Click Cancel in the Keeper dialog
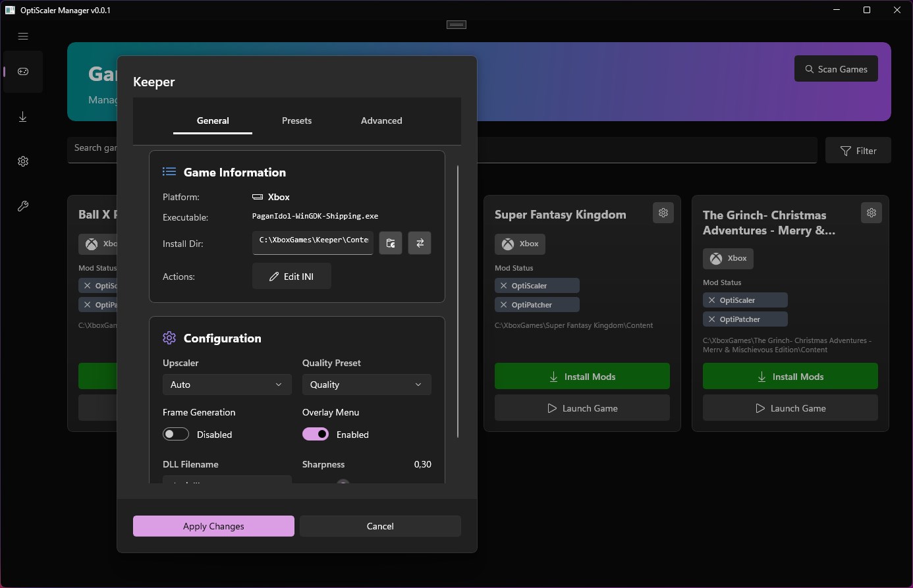Image resolution: width=913 pixels, height=588 pixels. point(380,526)
